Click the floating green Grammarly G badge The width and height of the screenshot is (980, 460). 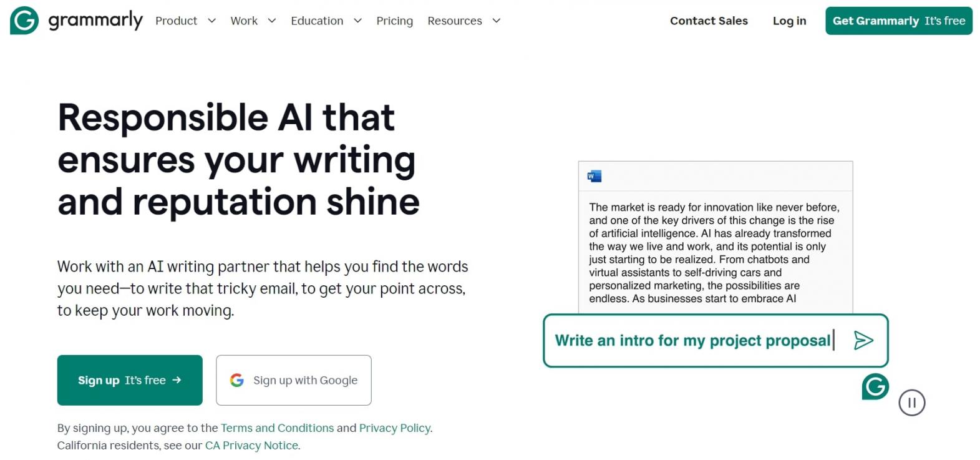[875, 387]
